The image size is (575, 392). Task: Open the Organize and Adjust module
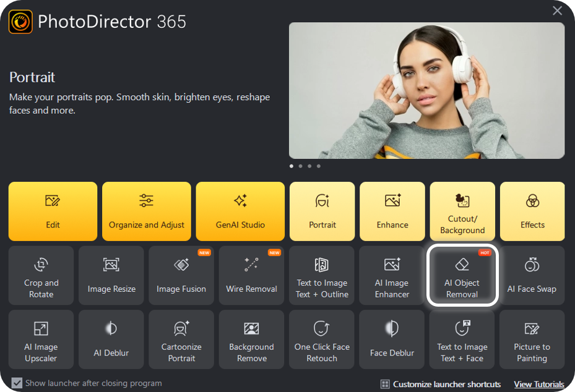[147, 211]
